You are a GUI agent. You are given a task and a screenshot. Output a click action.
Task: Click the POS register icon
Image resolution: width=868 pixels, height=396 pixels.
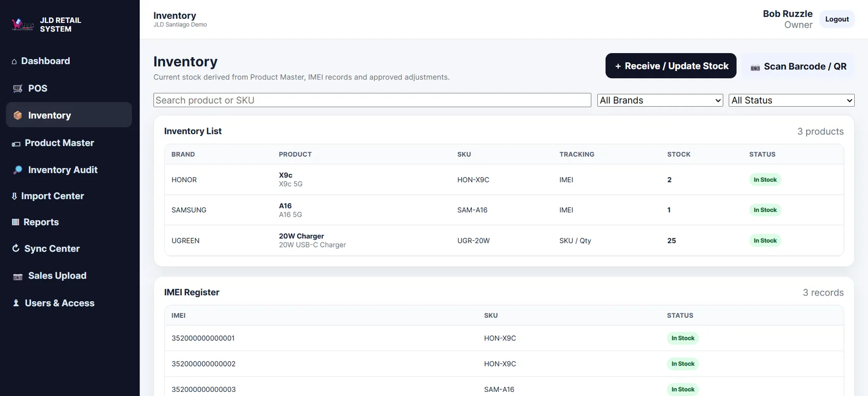point(18,88)
